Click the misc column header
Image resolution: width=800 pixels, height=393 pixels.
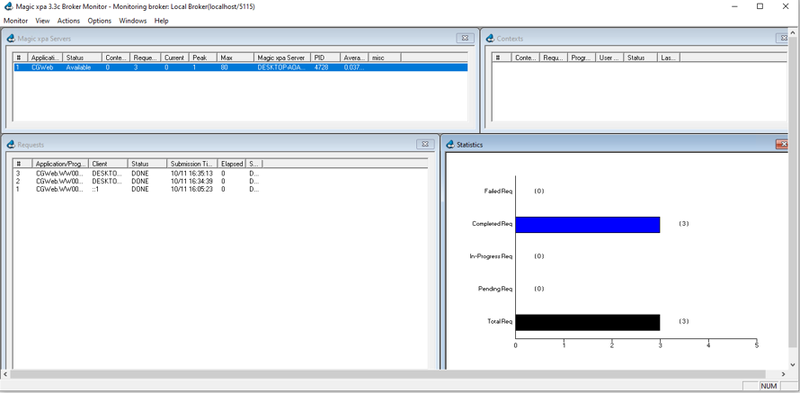[385, 58]
